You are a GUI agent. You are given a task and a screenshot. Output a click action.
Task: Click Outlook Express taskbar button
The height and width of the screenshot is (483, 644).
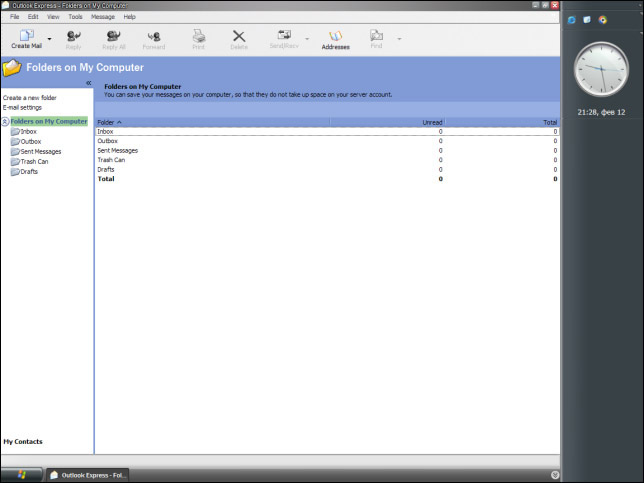pos(87,475)
